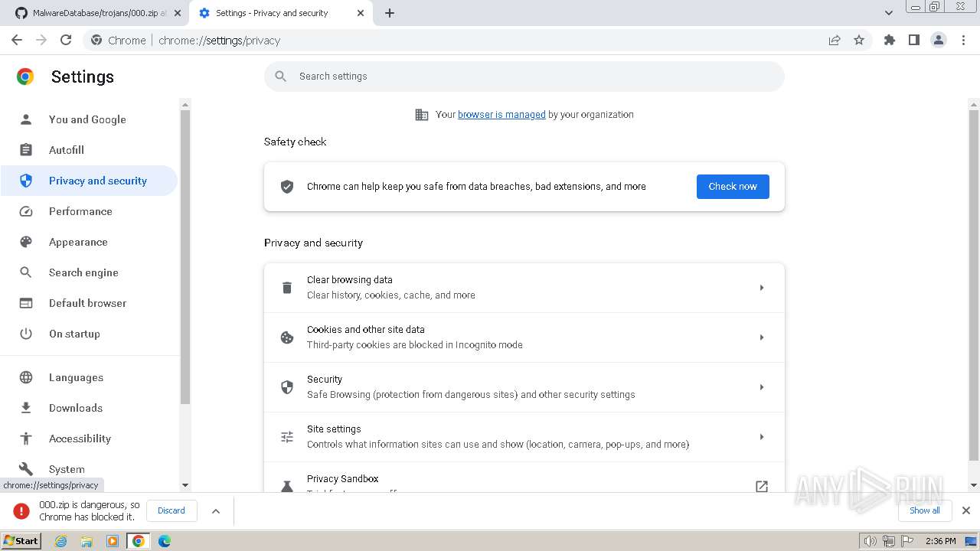Open Default browser settings
The image size is (980, 551).
click(x=89, y=303)
